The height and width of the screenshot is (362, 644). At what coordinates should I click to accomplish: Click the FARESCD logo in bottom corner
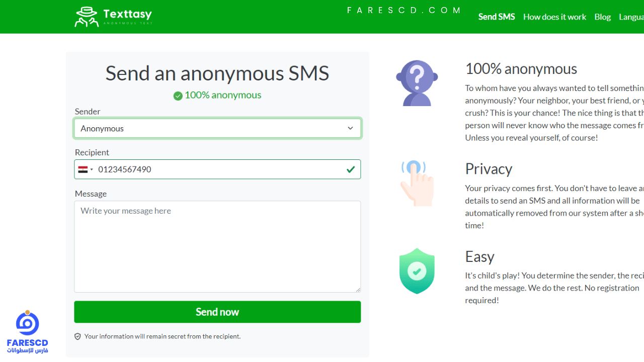pyautogui.click(x=27, y=332)
